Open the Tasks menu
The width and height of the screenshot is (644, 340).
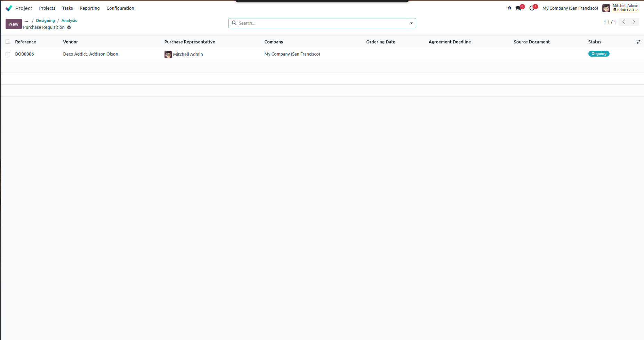tap(67, 8)
